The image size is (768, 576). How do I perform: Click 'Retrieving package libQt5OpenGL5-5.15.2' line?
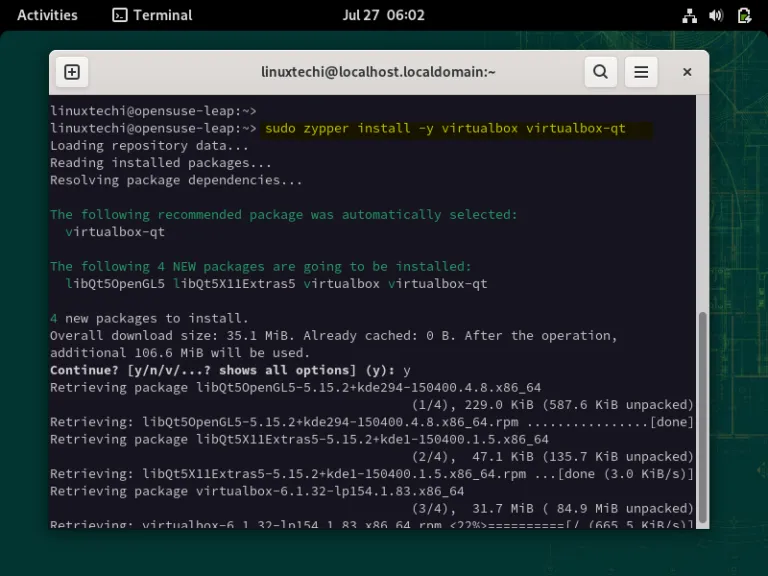pos(295,387)
